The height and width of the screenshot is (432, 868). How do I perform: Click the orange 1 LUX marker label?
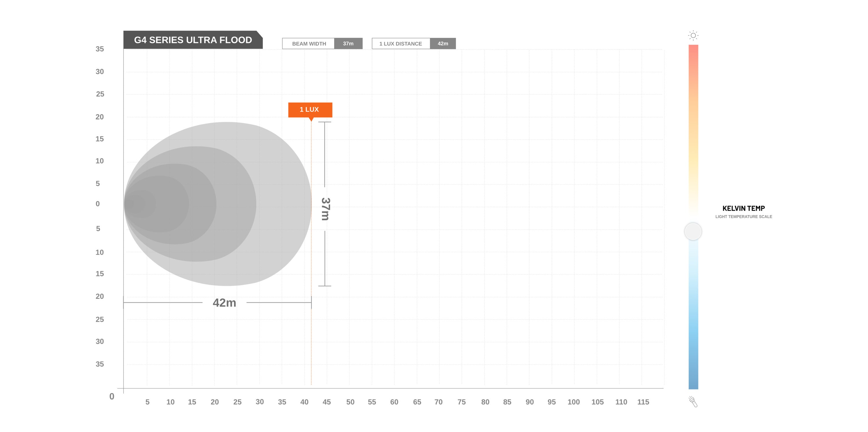[x=310, y=110]
